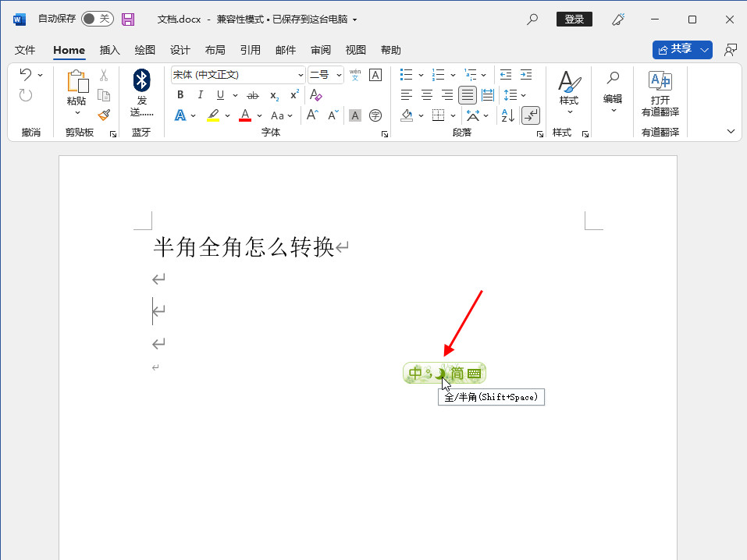Apply subscript formatting
This screenshot has width=747, height=560.
pyautogui.click(x=275, y=95)
